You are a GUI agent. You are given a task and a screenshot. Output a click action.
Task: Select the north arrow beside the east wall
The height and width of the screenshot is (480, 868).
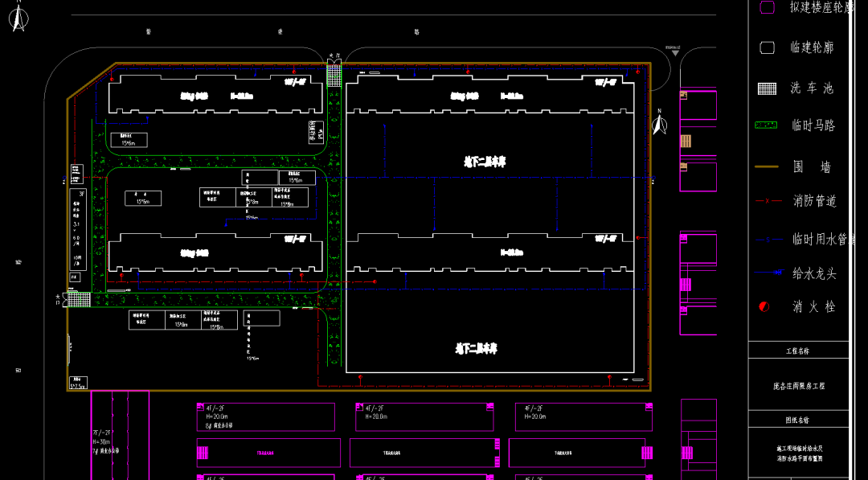[x=659, y=123]
